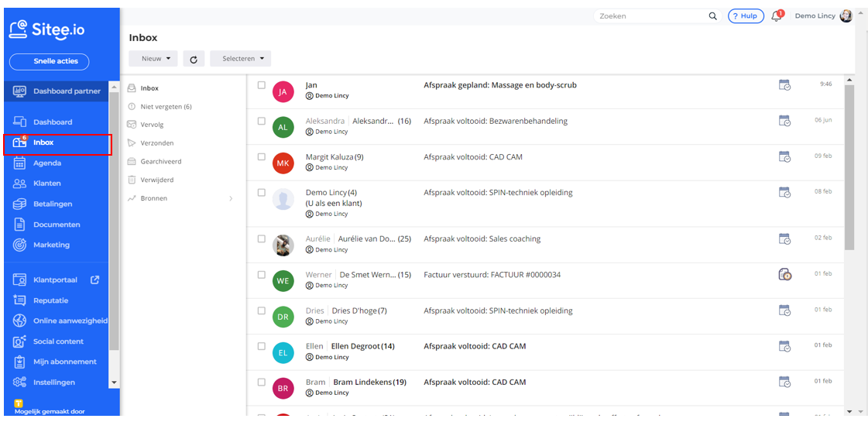The height and width of the screenshot is (422, 868).
Task: Expand the Selecteren dropdown menu
Action: coord(240,59)
